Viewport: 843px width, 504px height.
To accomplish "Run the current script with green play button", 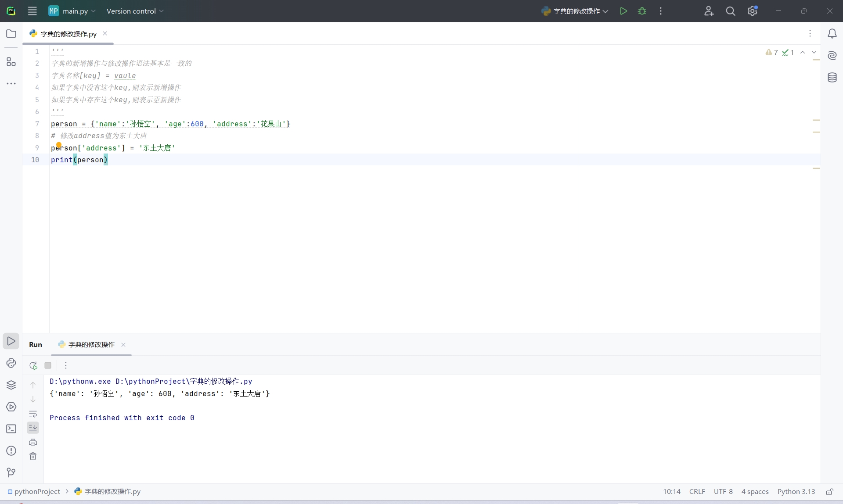I will [x=623, y=11].
